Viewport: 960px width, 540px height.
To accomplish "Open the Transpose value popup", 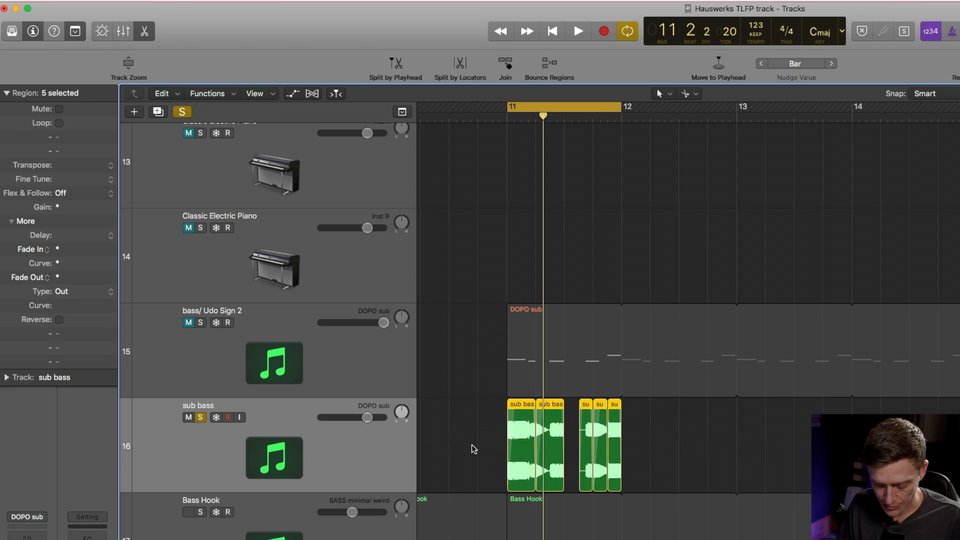I will pyautogui.click(x=110, y=165).
